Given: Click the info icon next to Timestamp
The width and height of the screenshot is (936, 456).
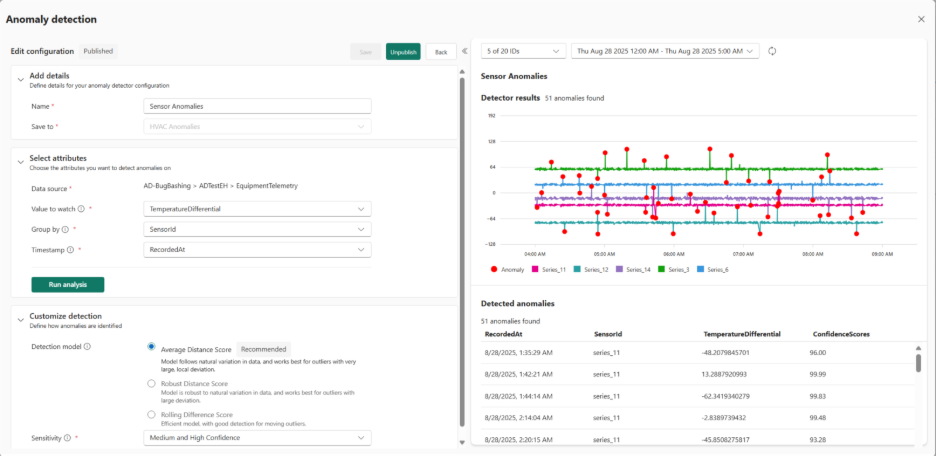Looking at the screenshot, I should coord(71,249).
